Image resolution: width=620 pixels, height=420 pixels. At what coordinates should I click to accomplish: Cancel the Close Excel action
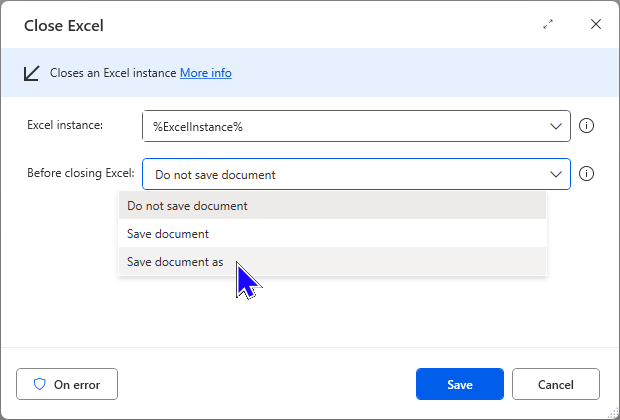pyautogui.click(x=556, y=384)
